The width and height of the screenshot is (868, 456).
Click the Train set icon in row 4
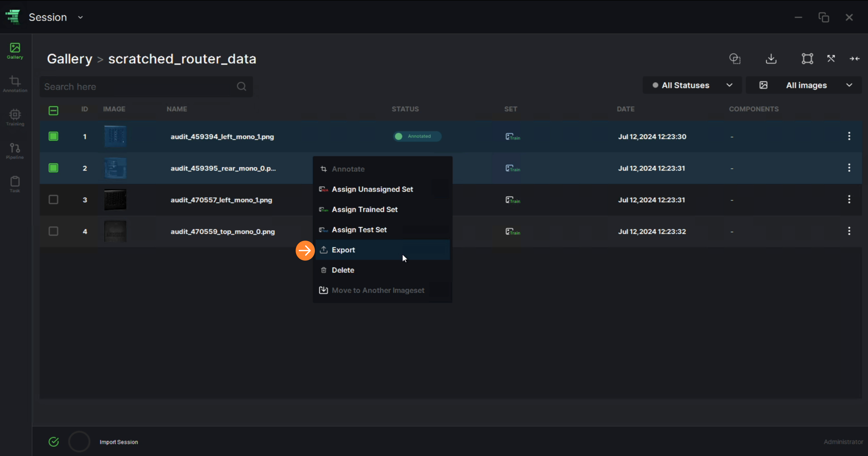coord(512,232)
